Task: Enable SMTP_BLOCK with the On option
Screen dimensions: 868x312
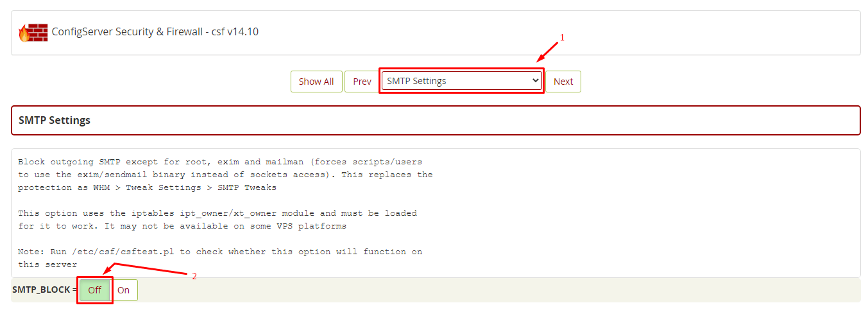Action: click(x=123, y=290)
